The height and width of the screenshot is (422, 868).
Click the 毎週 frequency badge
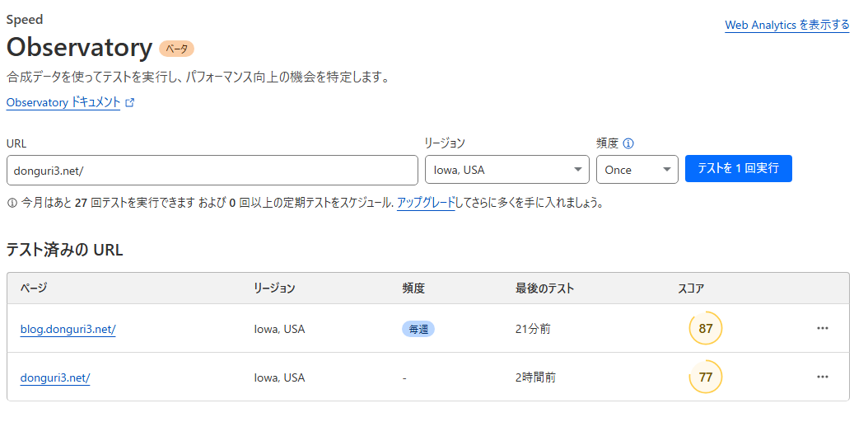(x=418, y=329)
